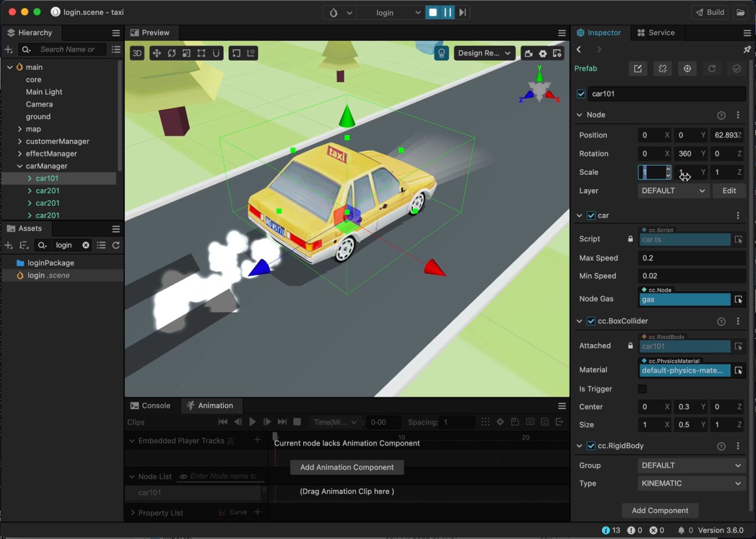Disable the cc.RigidBody component checkbox

(x=591, y=446)
